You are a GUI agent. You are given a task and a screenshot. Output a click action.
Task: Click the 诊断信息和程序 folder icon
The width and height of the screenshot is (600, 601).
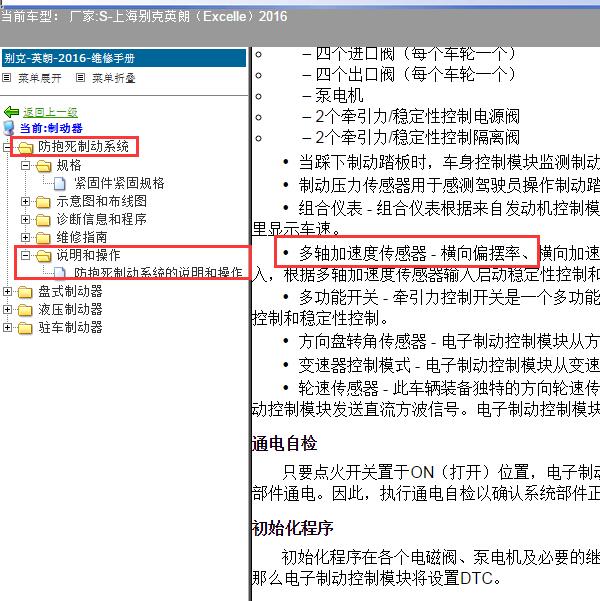(43, 220)
